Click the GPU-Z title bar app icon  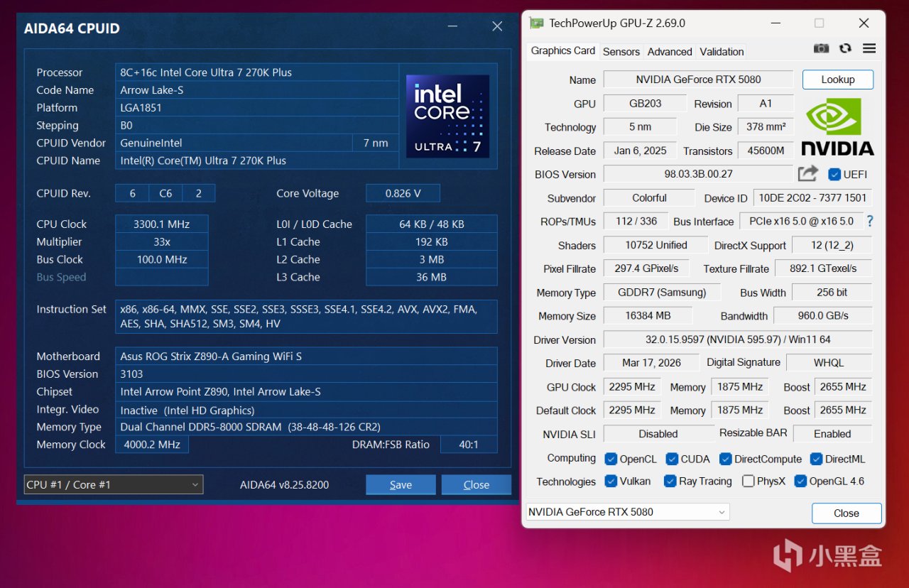537,23
